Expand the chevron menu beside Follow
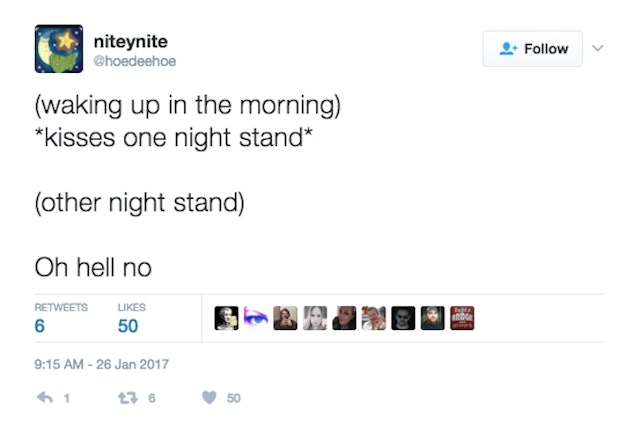640x432 pixels. tap(599, 47)
